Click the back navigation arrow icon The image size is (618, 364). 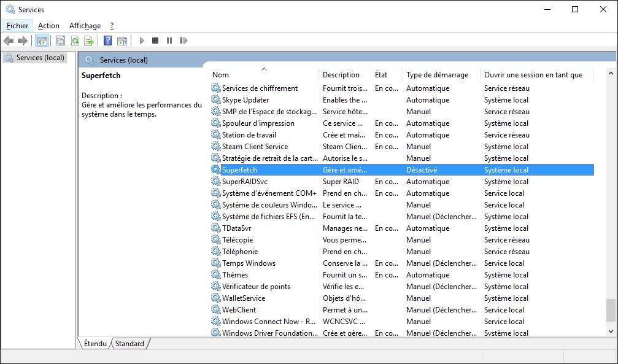pyautogui.click(x=9, y=41)
